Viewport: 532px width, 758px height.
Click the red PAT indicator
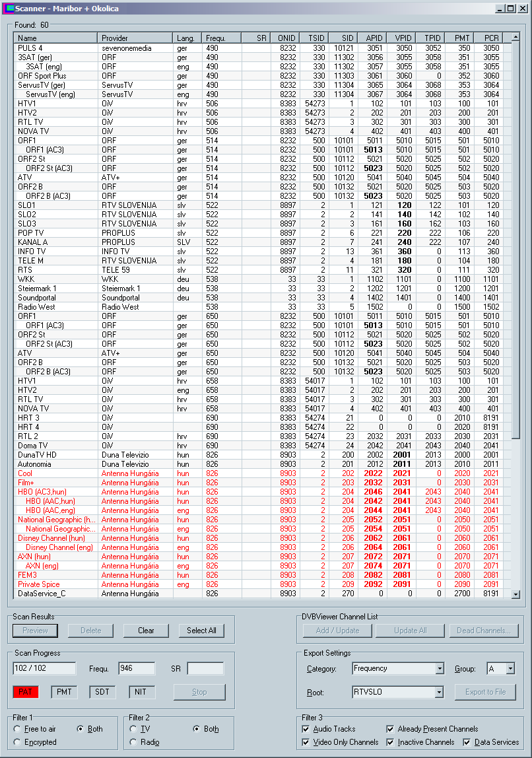point(26,692)
